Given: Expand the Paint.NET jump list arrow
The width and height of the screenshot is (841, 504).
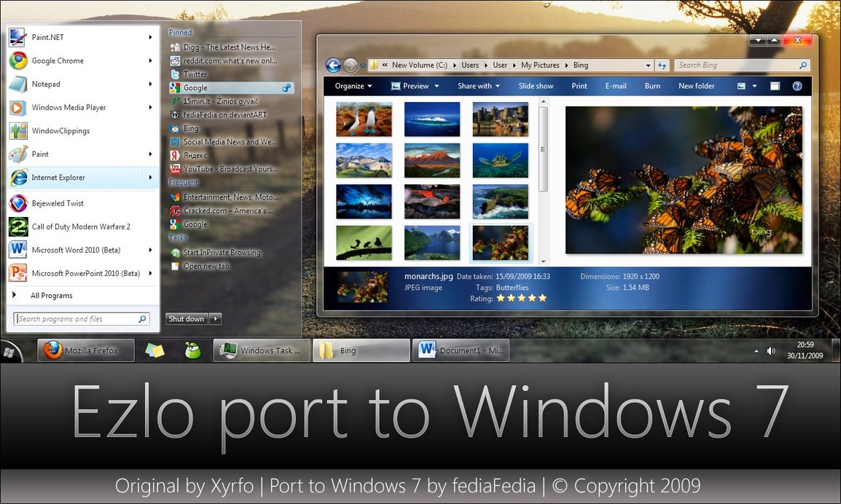Looking at the screenshot, I should coord(151,37).
